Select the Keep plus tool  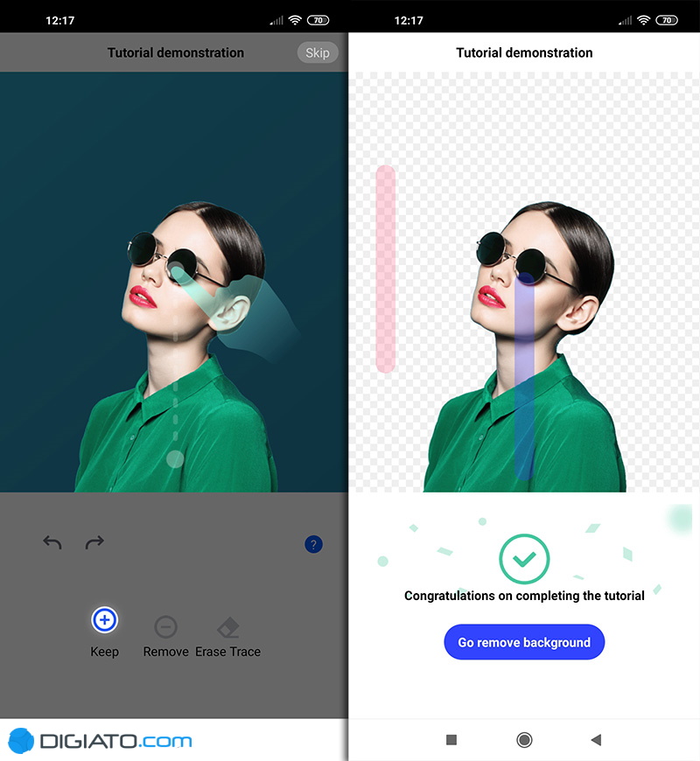(x=104, y=620)
